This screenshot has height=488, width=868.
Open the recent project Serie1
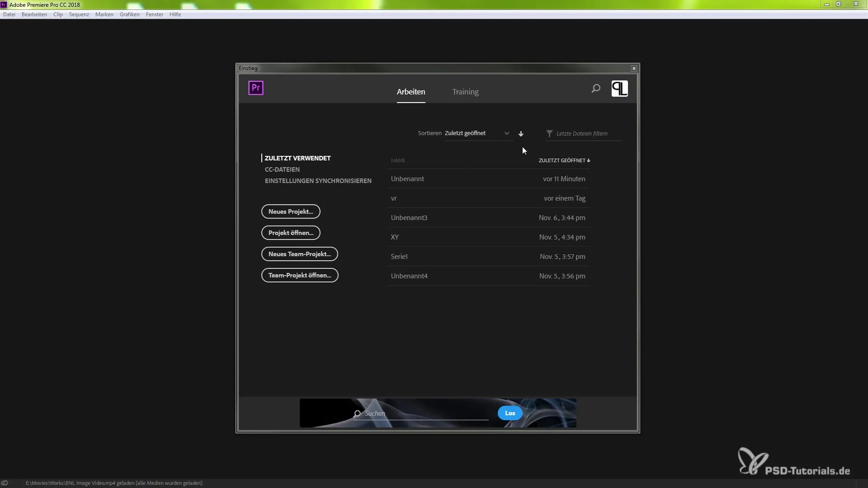click(x=488, y=257)
